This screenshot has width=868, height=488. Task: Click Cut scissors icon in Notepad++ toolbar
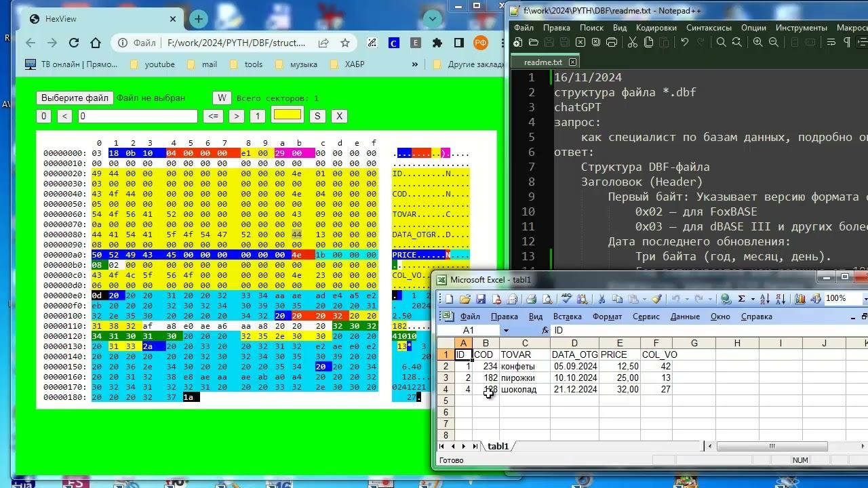632,42
